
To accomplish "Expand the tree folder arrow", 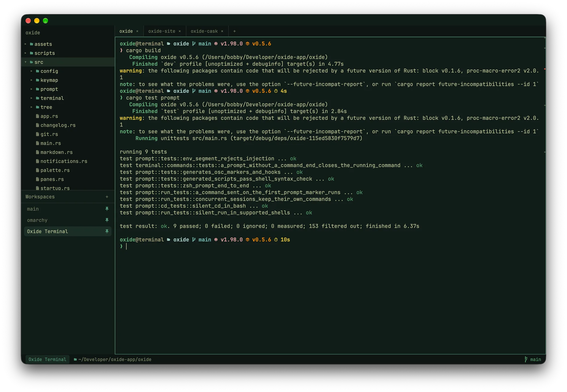I will tap(31, 107).
